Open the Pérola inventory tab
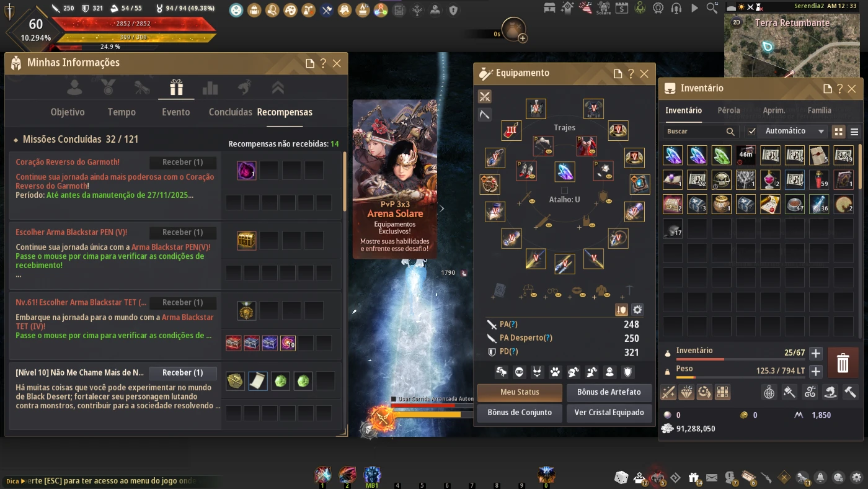Image resolution: width=868 pixels, height=489 pixels. pyautogui.click(x=728, y=110)
